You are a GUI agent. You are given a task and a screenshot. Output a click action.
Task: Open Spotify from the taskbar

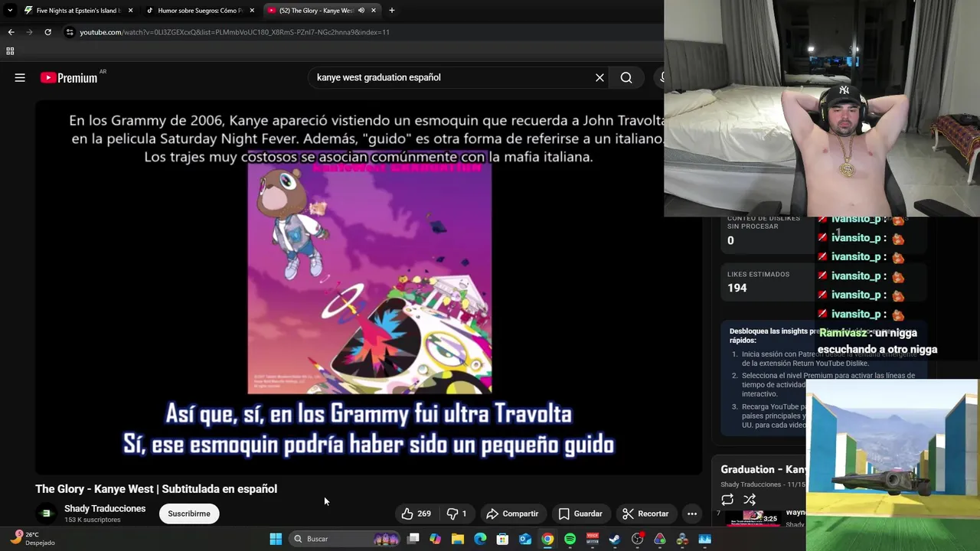coord(570,539)
